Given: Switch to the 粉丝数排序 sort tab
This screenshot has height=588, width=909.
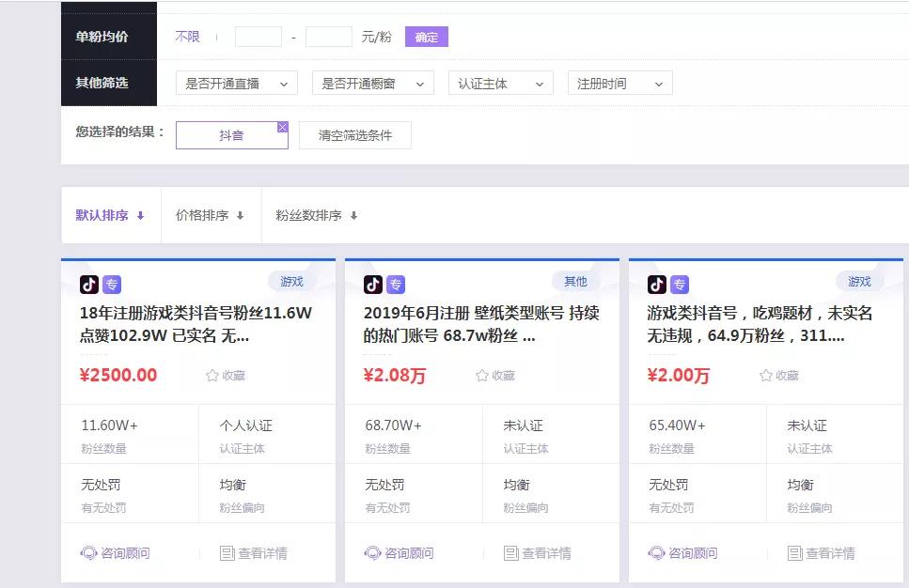Looking at the screenshot, I should pyautogui.click(x=316, y=214).
